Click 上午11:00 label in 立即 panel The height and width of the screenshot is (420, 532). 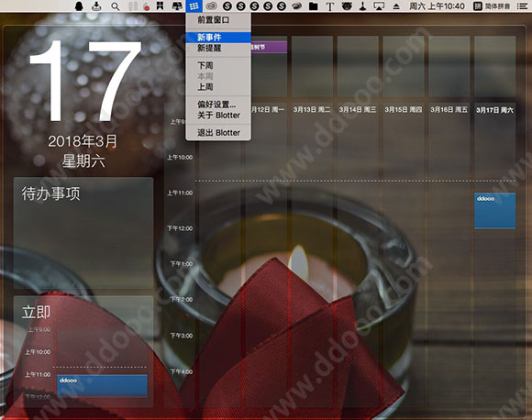(x=38, y=374)
